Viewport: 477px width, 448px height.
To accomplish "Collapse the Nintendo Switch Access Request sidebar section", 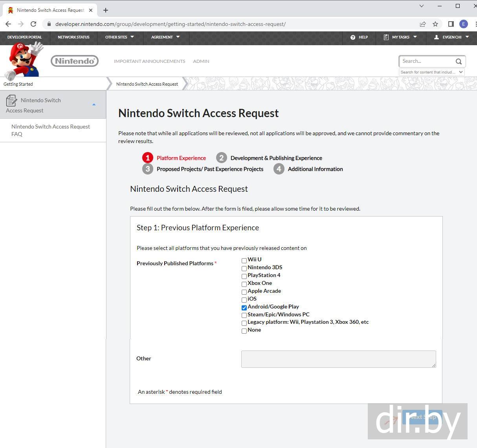I will click(x=94, y=105).
